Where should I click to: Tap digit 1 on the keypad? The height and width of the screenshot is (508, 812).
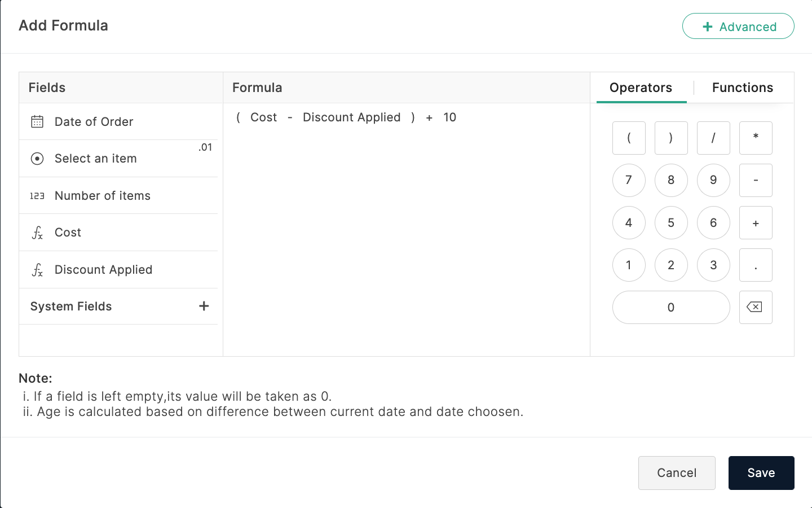(x=629, y=265)
